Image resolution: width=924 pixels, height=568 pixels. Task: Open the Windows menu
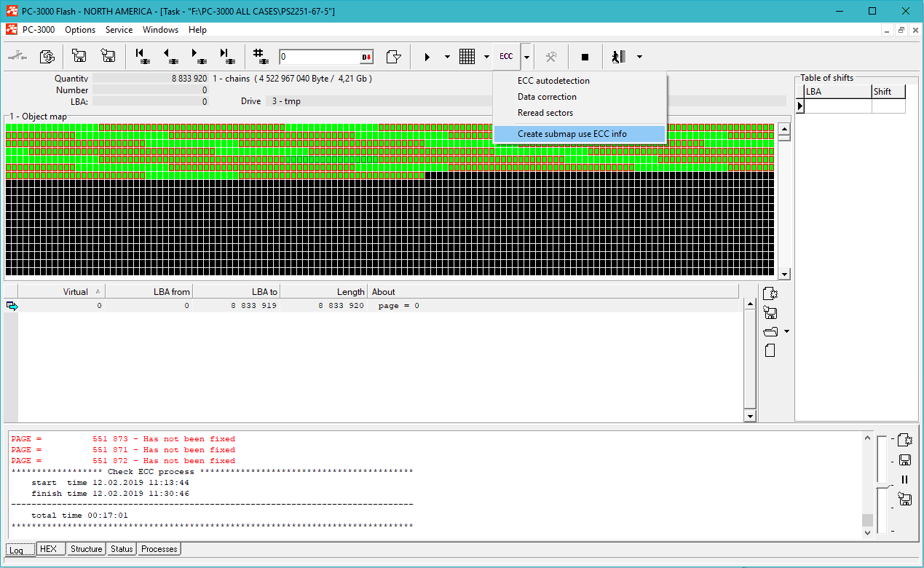[160, 30]
